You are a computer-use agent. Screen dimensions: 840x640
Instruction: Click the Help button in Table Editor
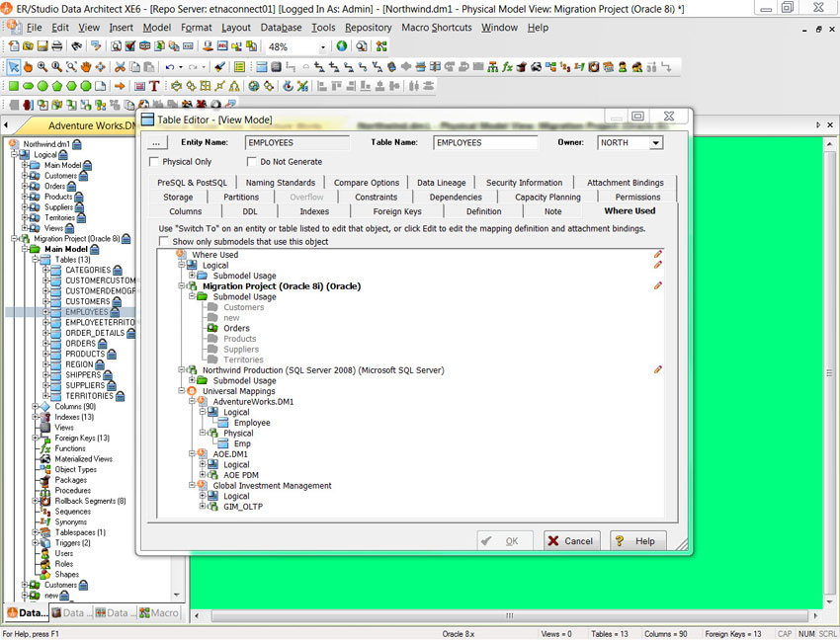point(638,541)
